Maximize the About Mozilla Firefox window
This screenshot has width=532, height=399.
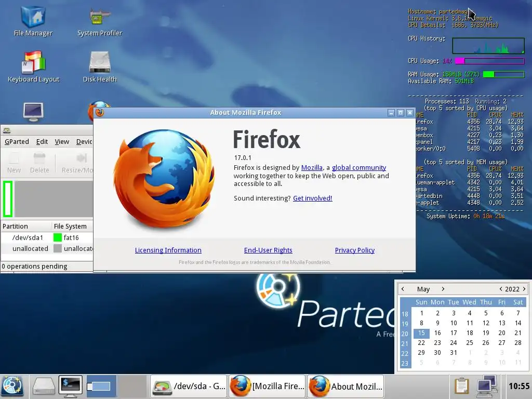coord(401,113)
